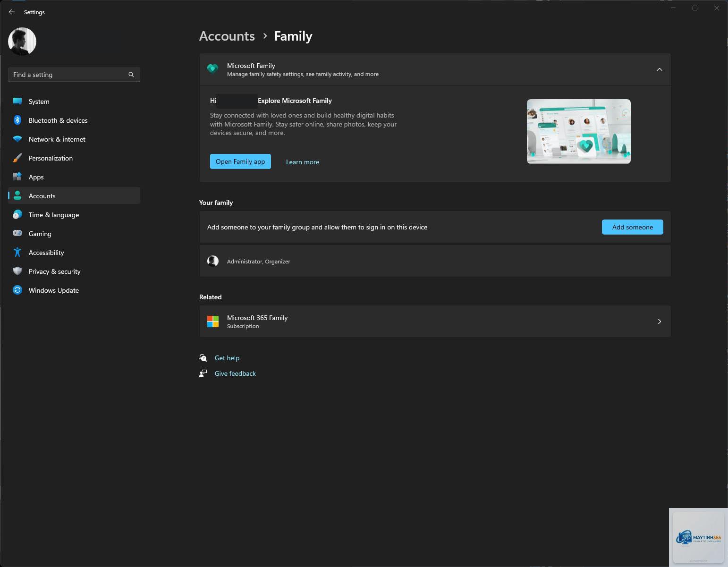Screen dimensions: 728x567
Task: Switch to Apps settings
Action: 74,177
